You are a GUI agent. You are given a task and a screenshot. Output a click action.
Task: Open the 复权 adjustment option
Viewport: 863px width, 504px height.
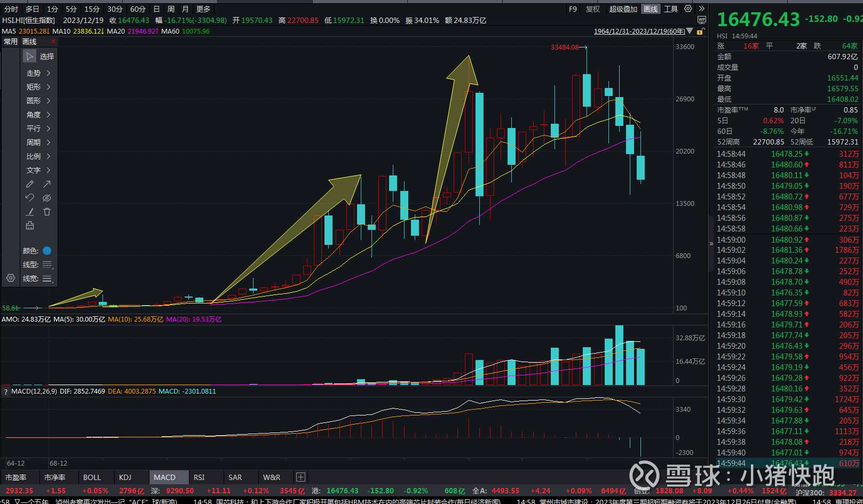coord(593,9)
